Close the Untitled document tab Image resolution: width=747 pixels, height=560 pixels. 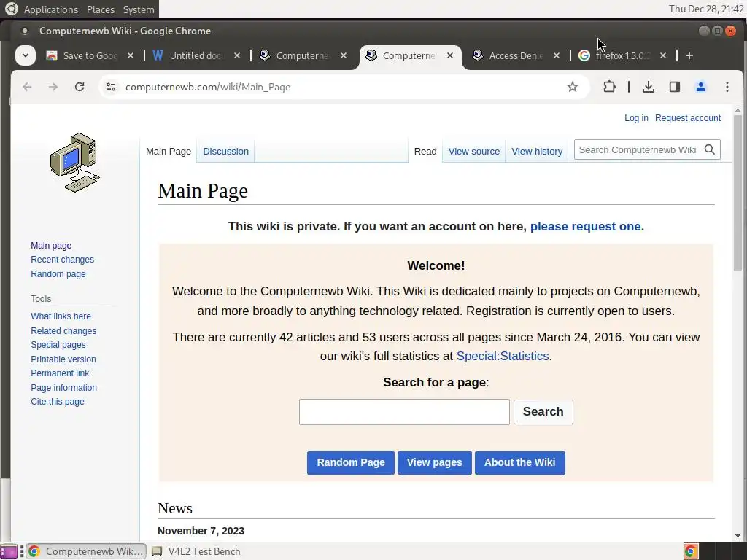[x=237, y=55]
